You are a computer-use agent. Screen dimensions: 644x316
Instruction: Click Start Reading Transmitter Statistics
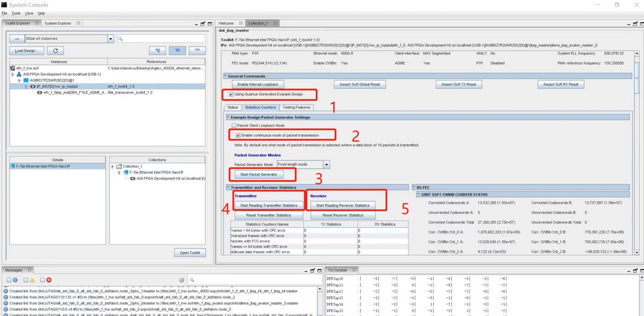269,205
